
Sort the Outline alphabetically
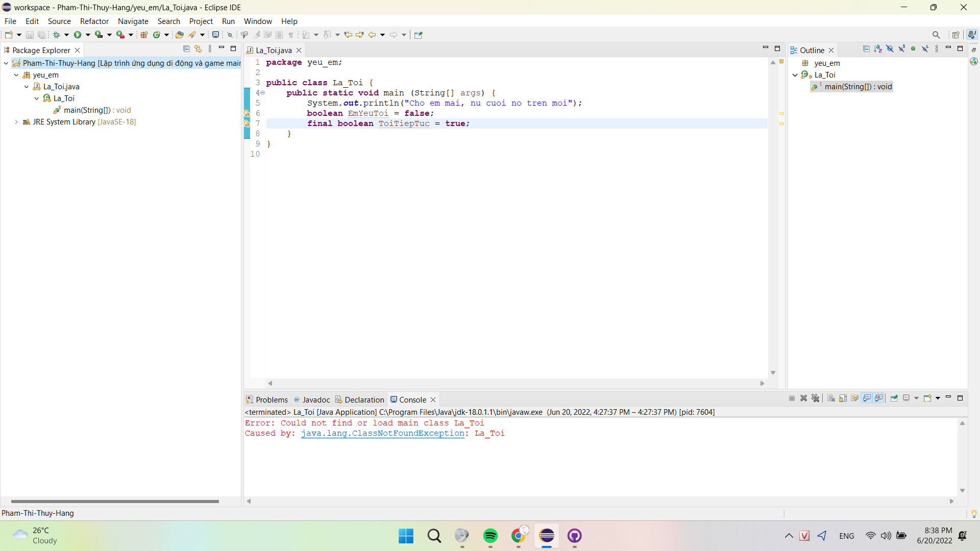878,48
